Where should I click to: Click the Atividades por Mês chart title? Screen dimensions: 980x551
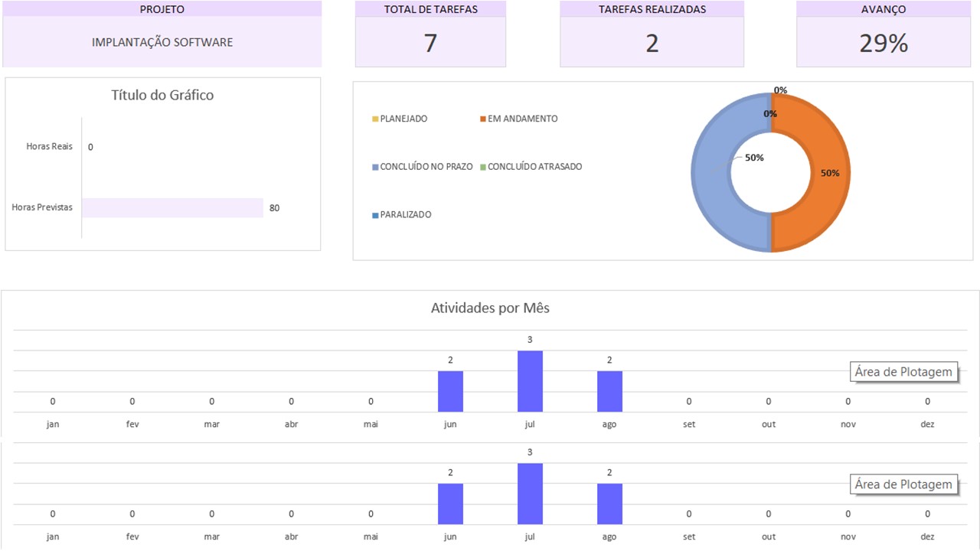[490, 308]
